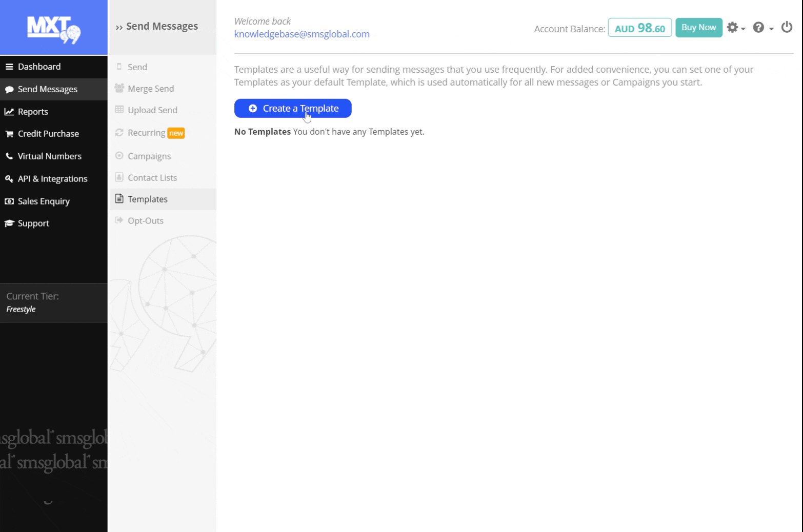Click the Credit Purchase cart icon
Viewport: 803px width, 532px height.
click(9, 134)
